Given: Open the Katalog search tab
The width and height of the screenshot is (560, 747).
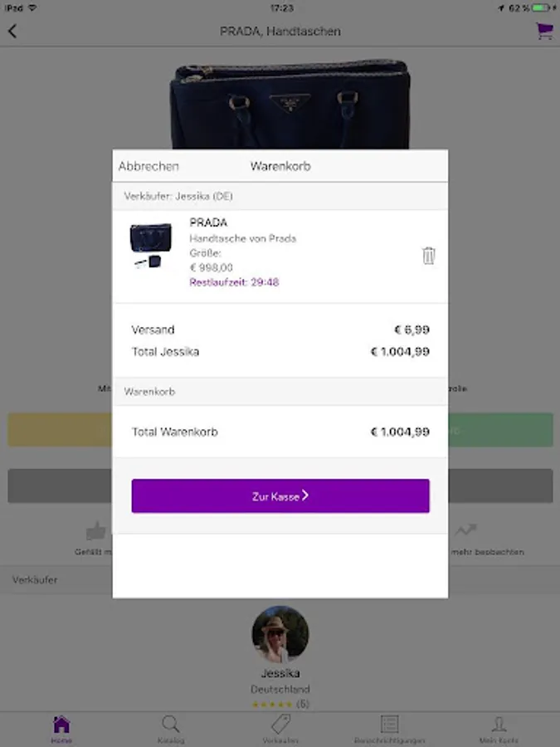Looking at the screenshot, I should click(x=170, y=724).
